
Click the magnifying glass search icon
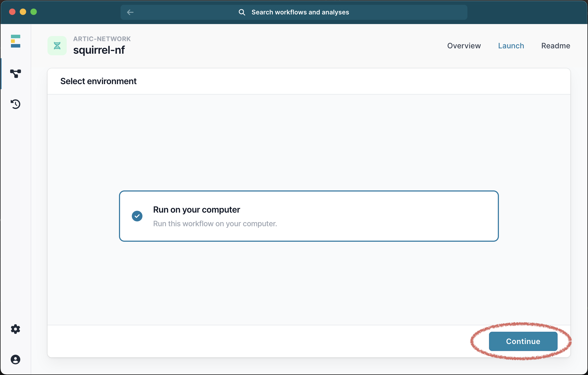242,12
